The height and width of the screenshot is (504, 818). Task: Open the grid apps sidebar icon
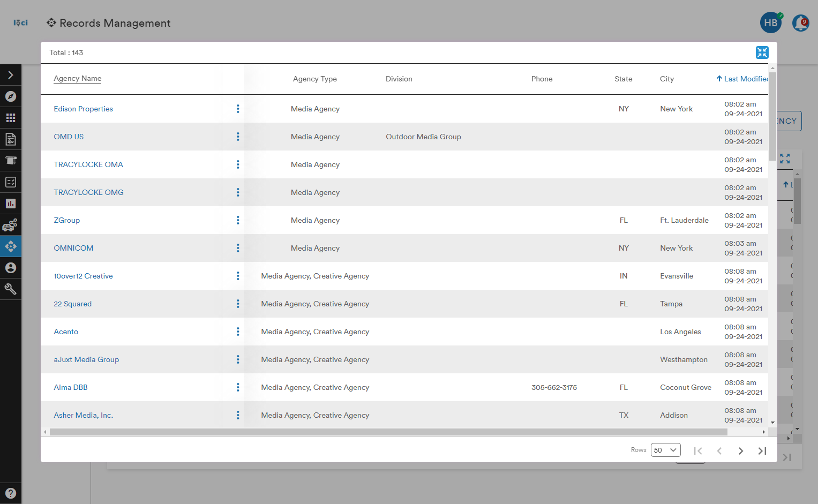coord(11,118)
